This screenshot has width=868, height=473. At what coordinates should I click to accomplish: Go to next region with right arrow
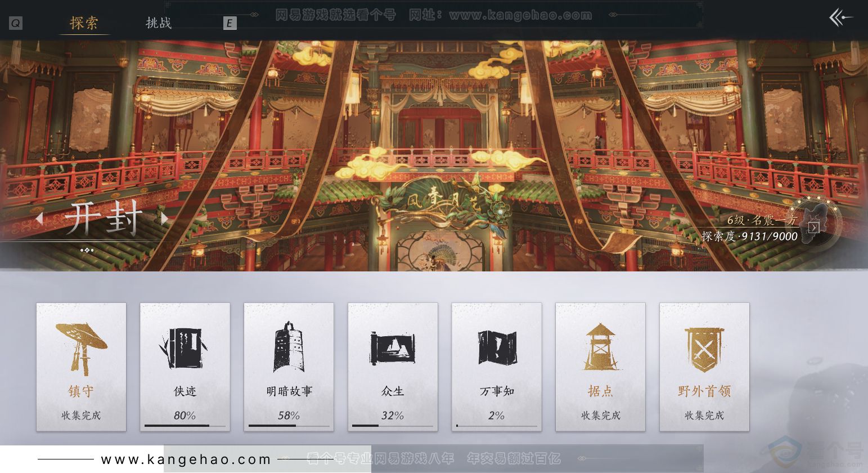165,218
